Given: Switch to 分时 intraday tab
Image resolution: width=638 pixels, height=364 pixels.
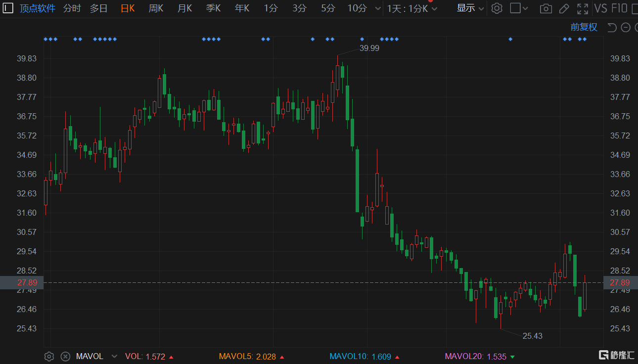Looking at the screenshot, I should tap(72, 8).
